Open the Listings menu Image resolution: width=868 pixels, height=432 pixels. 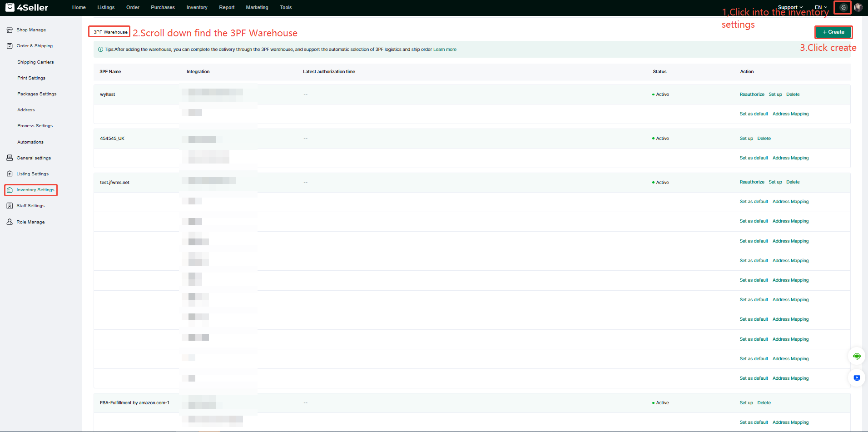tap(106, 7)
